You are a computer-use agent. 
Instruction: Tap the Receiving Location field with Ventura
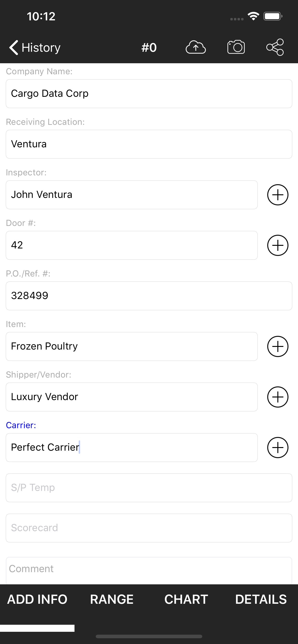pos(149,144)
